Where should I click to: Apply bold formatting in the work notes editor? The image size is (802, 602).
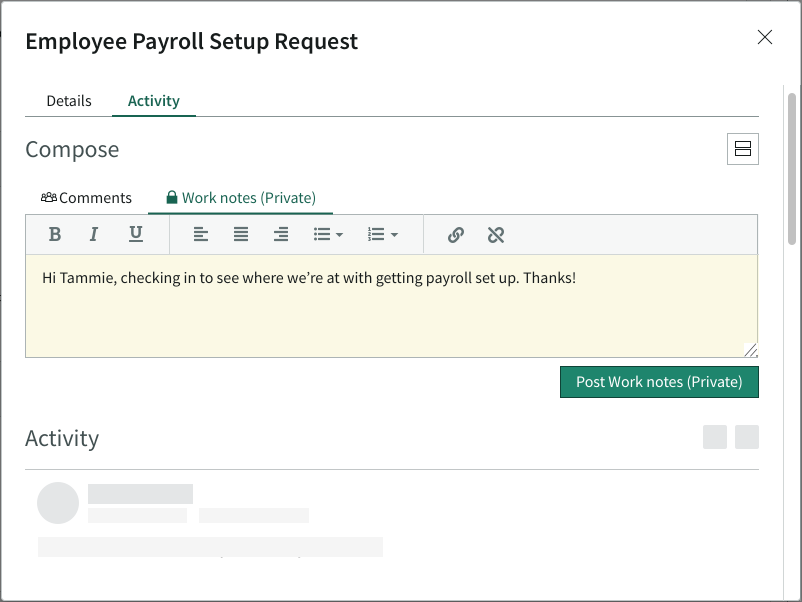[55, 235]
